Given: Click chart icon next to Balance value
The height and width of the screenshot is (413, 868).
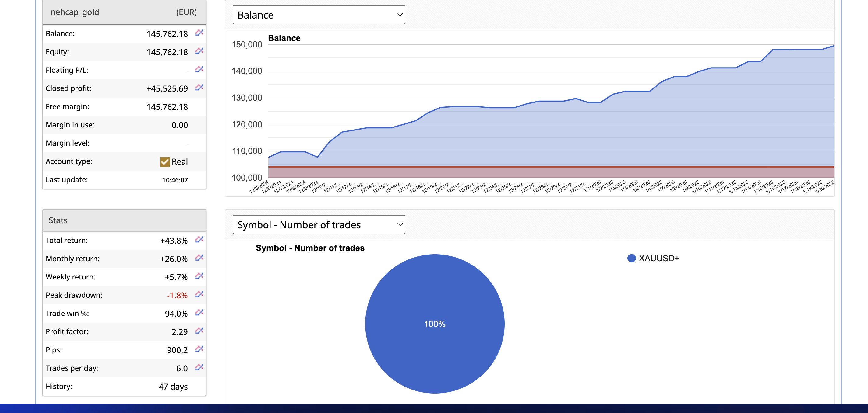Looking at the screenshot, I should click(x=199, y=33).
